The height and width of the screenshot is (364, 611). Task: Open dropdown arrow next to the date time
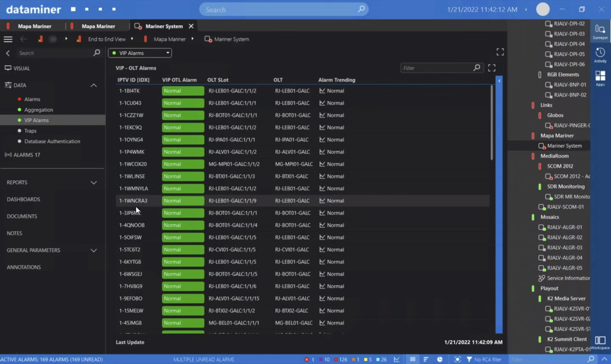coord(526,10)
